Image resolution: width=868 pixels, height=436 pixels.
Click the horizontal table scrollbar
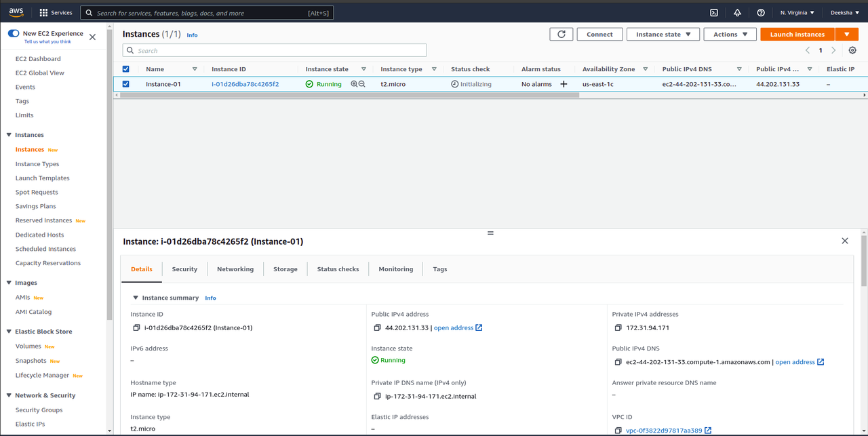point(349,95)
